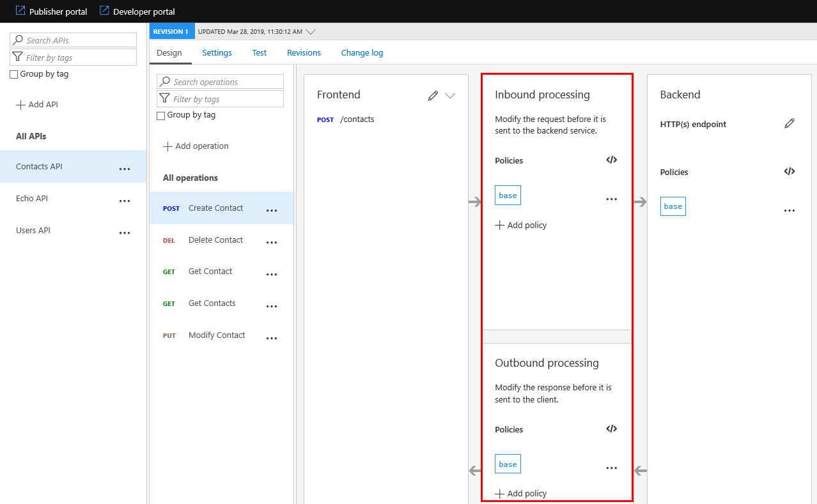Image resolution: width=817 pixels, height=504 pixels.
Task: Switch to the Change log tab
Action: 362,53
